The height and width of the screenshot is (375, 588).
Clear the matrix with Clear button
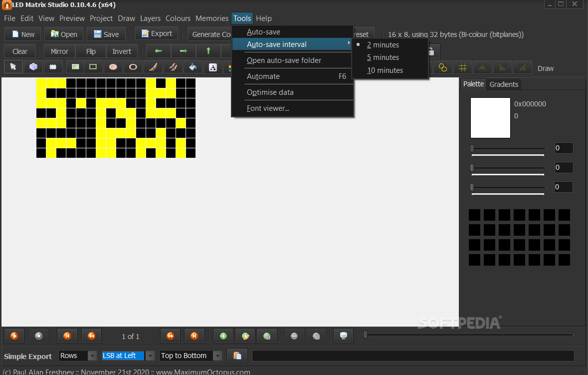click(19, 51)
